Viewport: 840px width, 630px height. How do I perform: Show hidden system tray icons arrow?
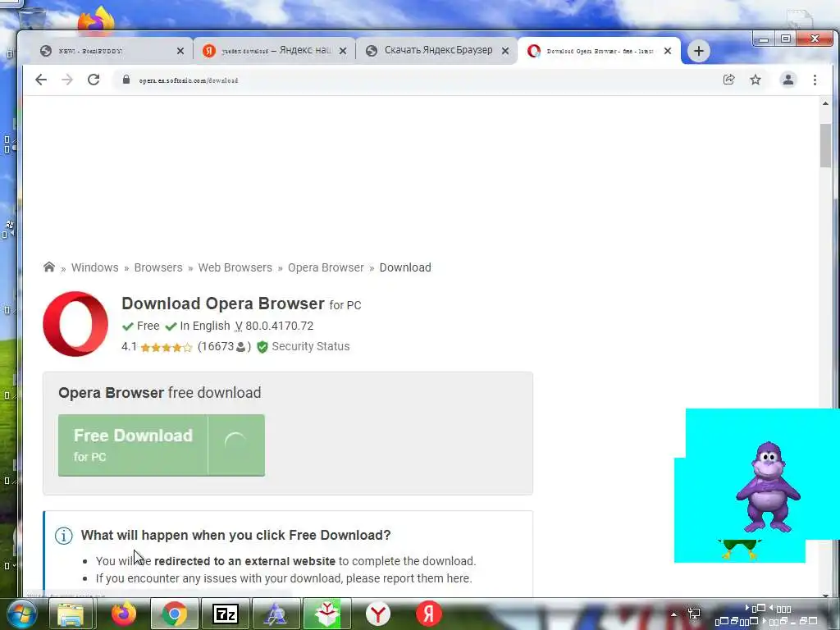[674, 614]
